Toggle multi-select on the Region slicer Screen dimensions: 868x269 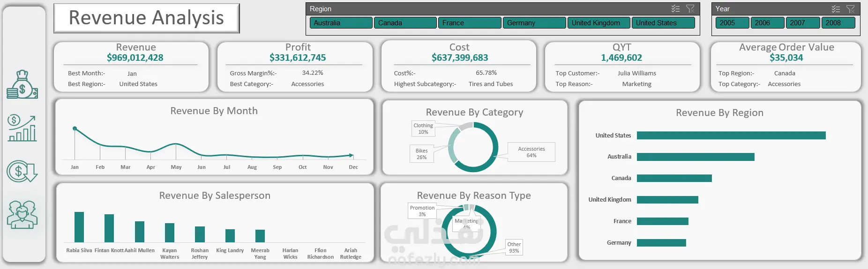[675, 9]
